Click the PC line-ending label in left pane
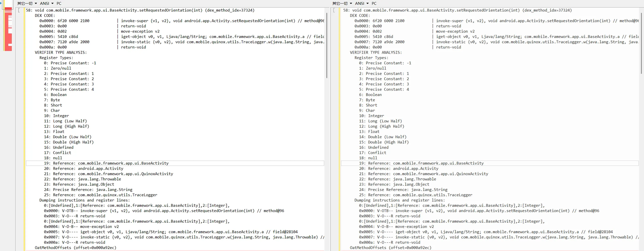The width and height of the screenshot is (644, 251). coord(59,3)
